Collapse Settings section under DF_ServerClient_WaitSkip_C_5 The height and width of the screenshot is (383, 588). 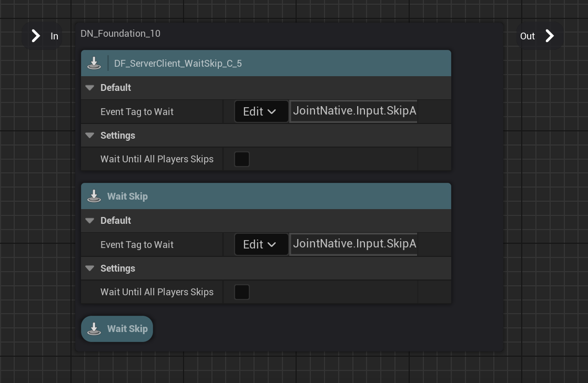coord(90,136)
